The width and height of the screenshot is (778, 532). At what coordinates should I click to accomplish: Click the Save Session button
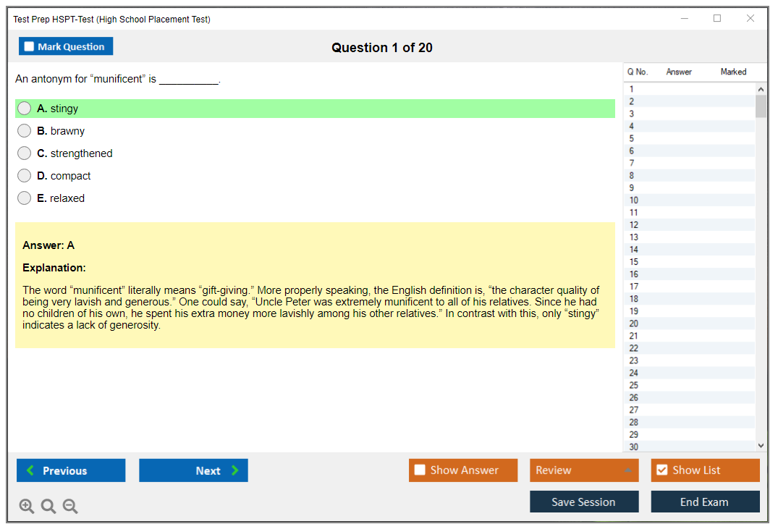pos(583,502)
